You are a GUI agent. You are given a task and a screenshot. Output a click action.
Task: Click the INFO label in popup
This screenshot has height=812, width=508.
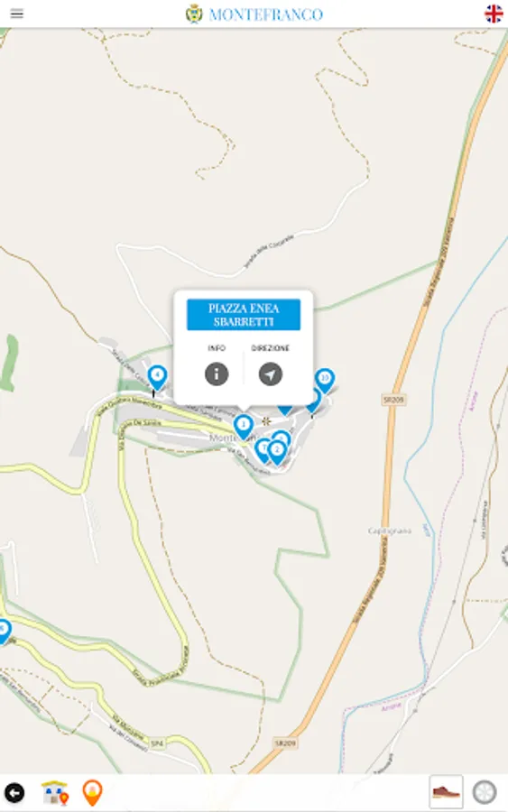[x=217, y=348]
